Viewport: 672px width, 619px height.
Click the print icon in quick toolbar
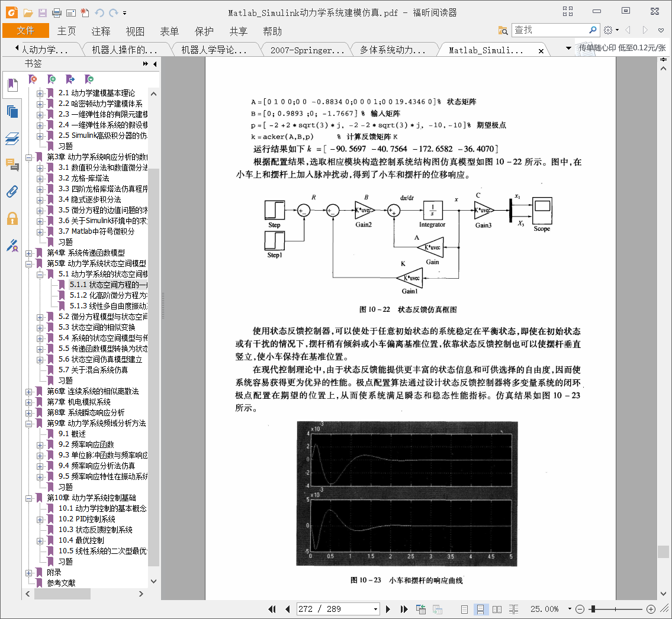[57, 13]
